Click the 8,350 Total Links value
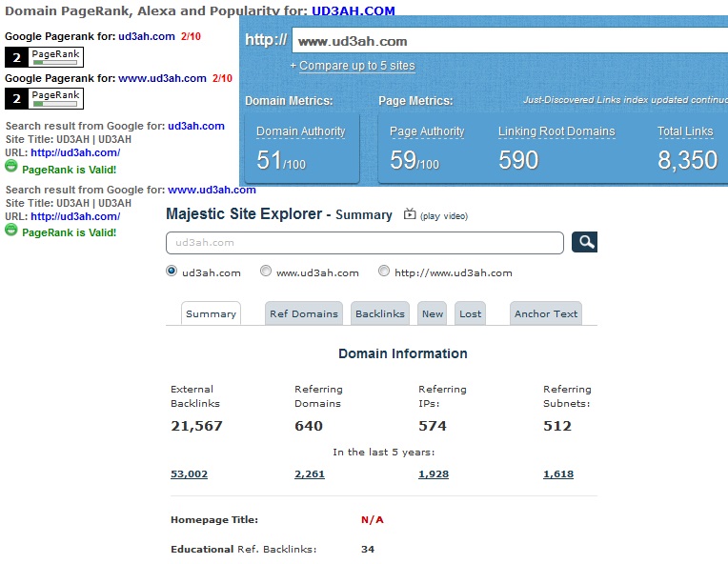Screen dimensions: 728x564 pos(687,160)
